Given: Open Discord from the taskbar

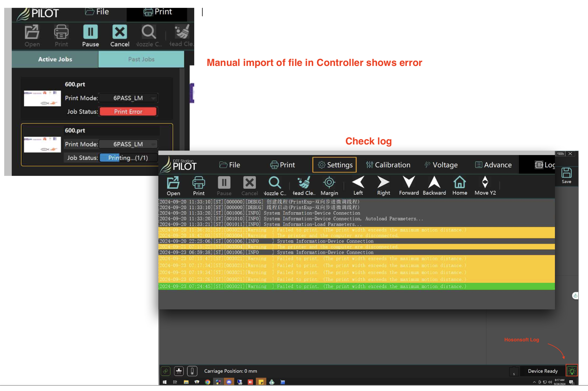Looking at the screenshot, I should 229,382.
